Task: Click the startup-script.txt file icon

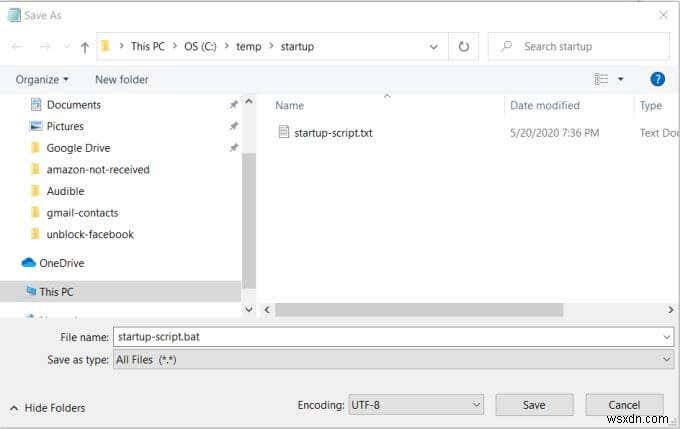Action: pyautogui.click(x=284, y=131)
